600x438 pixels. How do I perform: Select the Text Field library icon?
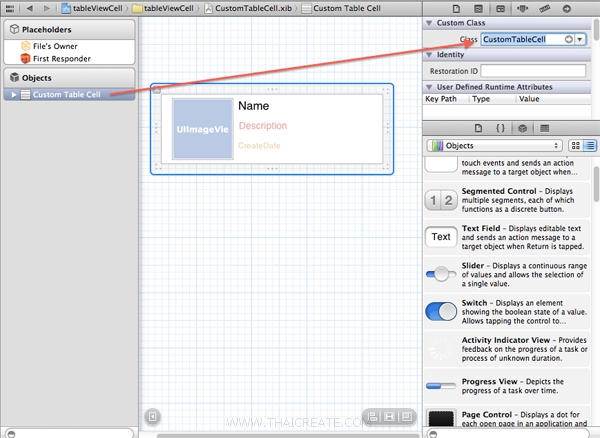(x=441, y=237)
